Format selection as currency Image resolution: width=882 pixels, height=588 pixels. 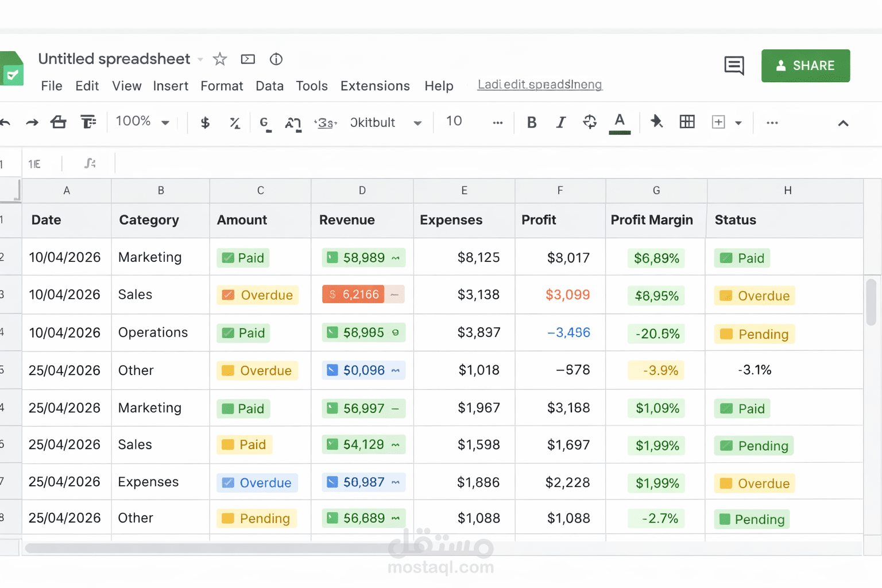click(x=205, y=122)
